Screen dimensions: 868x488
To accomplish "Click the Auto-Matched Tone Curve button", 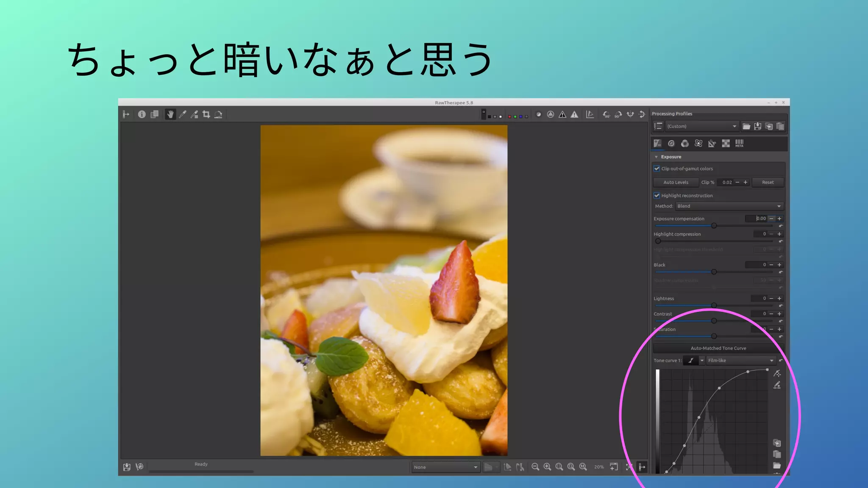I will tap(718, 348).
